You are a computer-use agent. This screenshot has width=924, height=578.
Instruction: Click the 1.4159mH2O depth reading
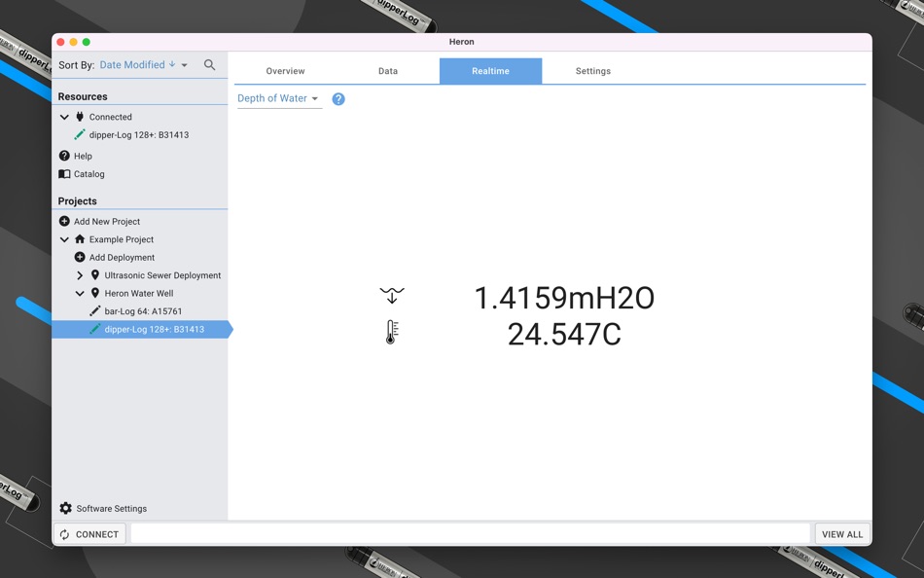[x=564, y=298]
